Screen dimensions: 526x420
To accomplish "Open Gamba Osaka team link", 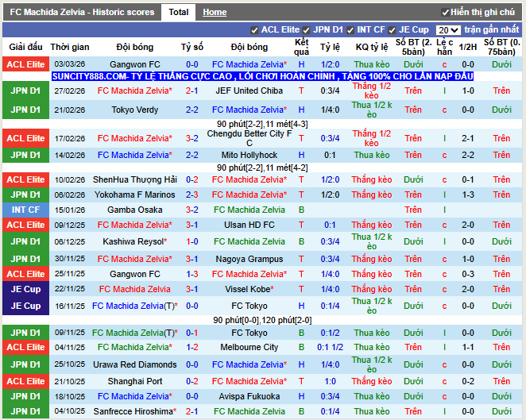I will coord(135,210).
